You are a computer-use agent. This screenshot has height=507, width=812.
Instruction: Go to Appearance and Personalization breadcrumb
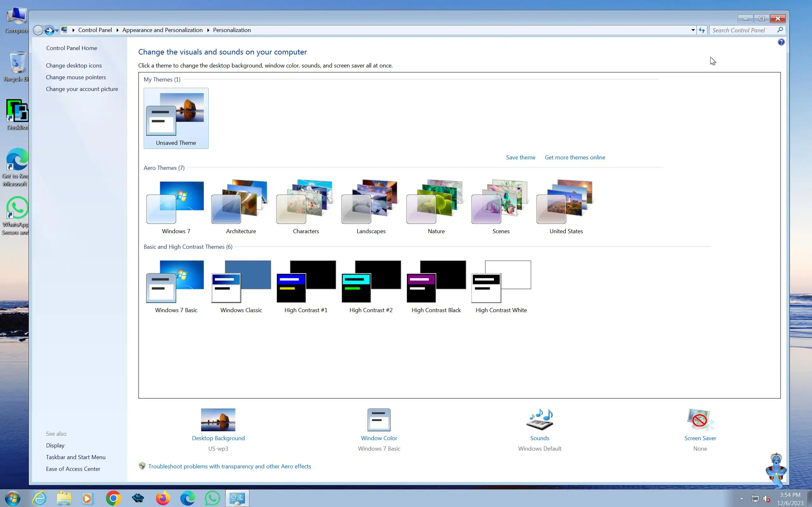(162, 30)
